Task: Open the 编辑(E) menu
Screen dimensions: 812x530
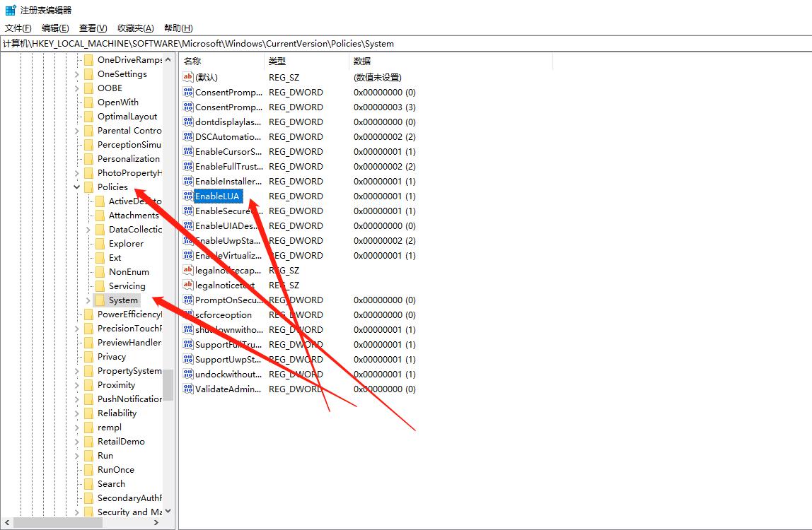Action: point(55,28)
